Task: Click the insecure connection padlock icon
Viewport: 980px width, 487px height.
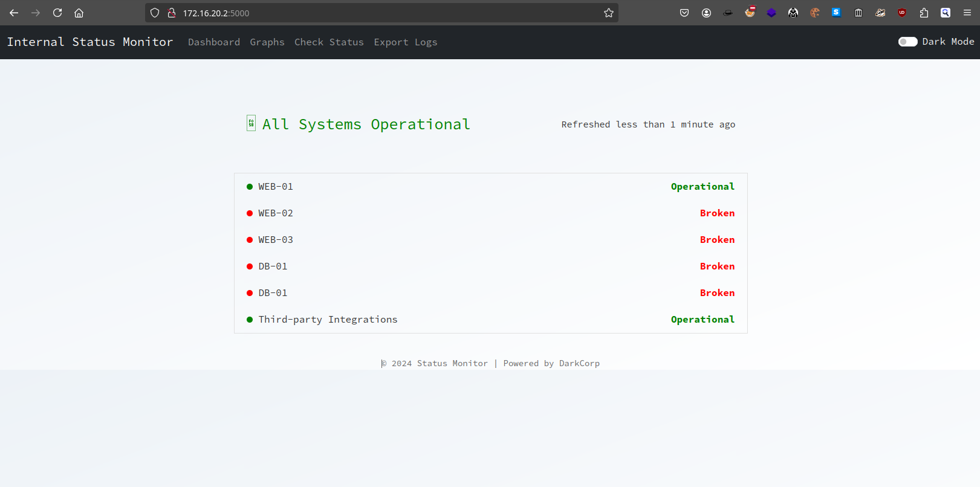Action: [x=172, y=13]
